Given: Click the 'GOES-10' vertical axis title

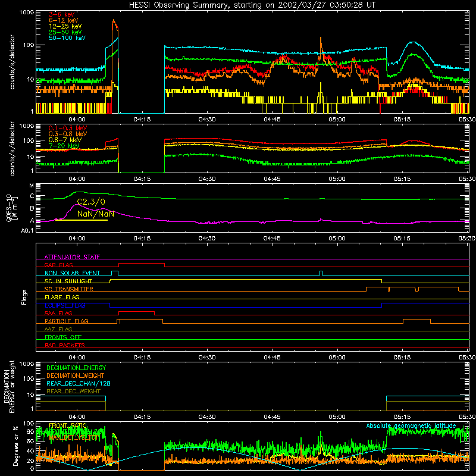Looking at the screenshot, I should click(x=9, y=208).
